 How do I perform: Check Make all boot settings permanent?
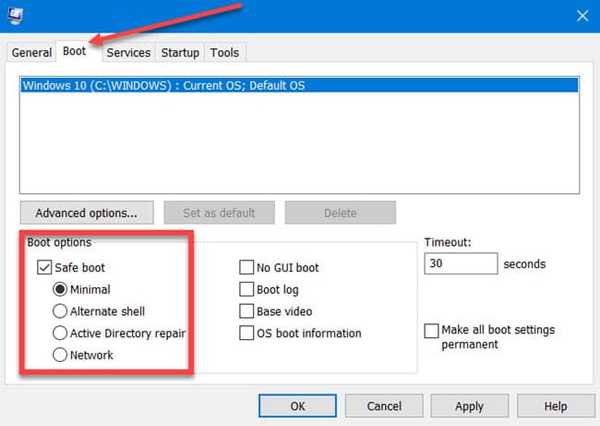pos(432,331)
